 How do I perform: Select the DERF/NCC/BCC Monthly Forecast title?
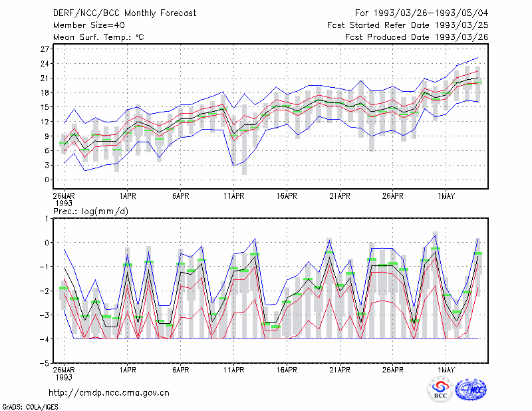coord(124,13)
